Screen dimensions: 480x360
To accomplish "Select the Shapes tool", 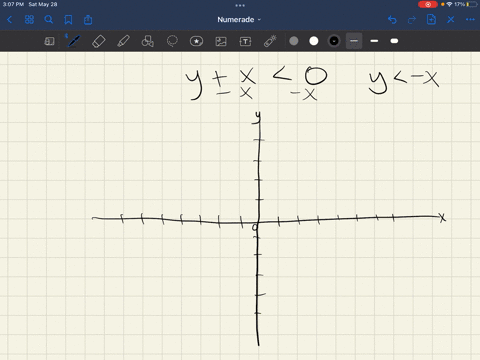I will (x=148, y=41).
